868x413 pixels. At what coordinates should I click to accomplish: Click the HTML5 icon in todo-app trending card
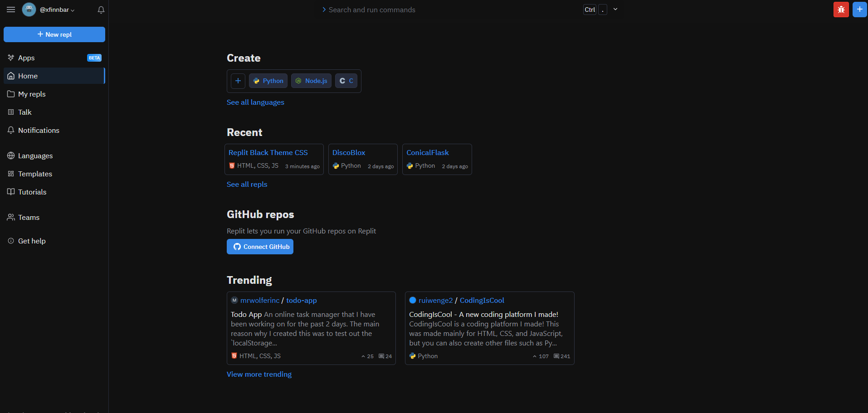tap(234, 356)
